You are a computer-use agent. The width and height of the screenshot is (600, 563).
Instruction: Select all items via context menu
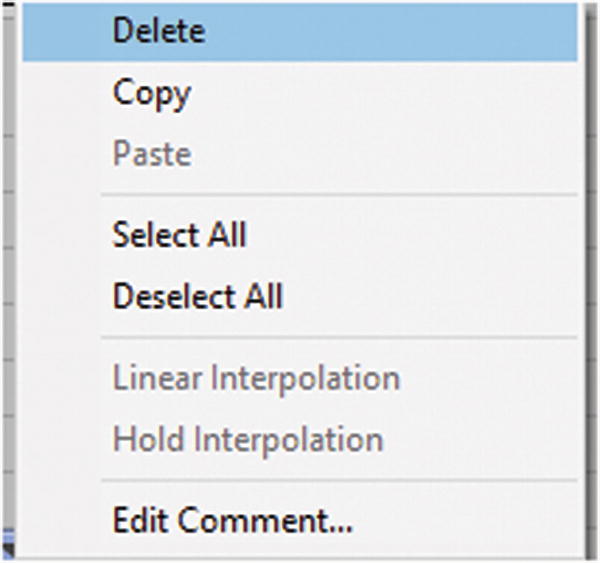click(x=179, y=236)
